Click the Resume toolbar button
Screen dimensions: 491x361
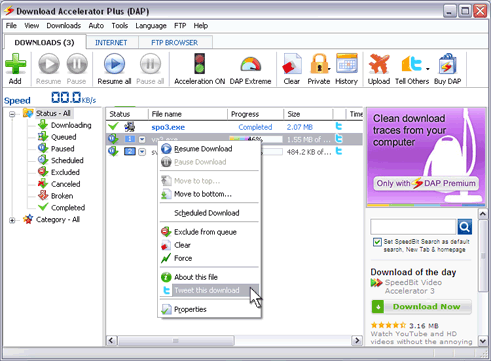tap(49, 69)
